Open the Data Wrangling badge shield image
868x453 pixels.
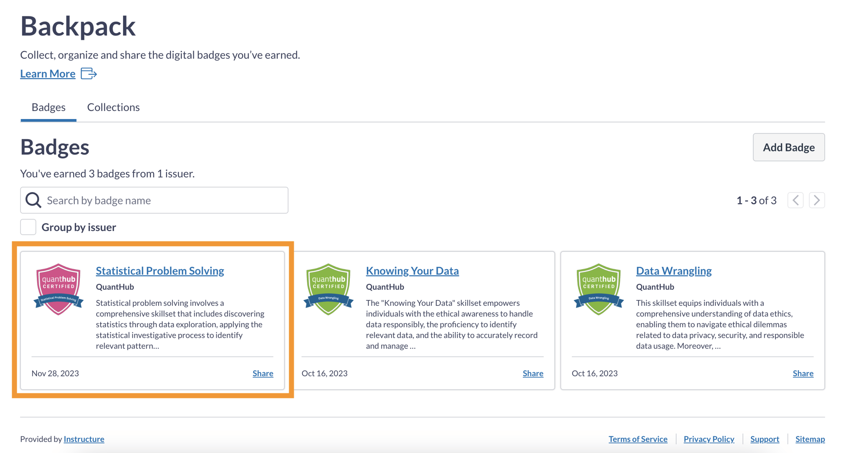pos(598,289)
